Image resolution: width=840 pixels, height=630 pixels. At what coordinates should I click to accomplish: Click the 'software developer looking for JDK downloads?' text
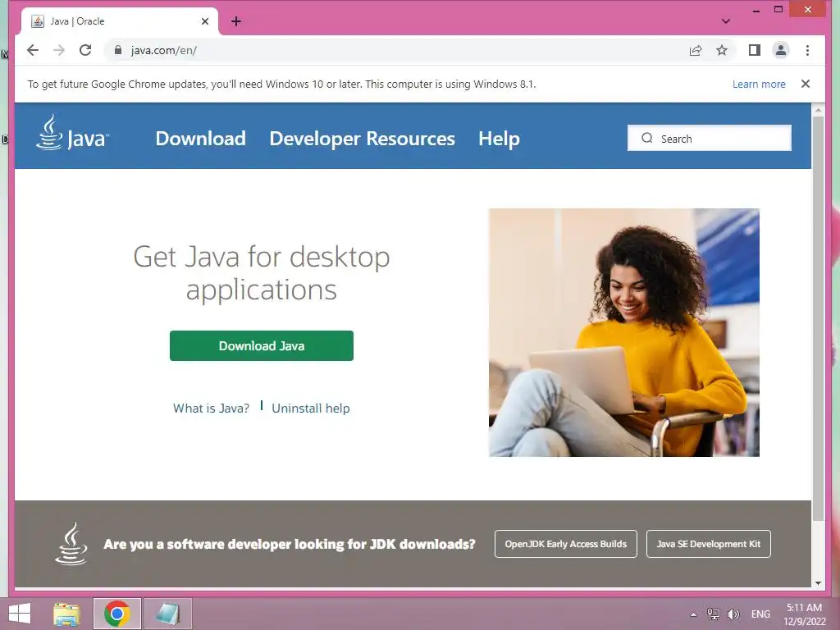pos(321,545)
